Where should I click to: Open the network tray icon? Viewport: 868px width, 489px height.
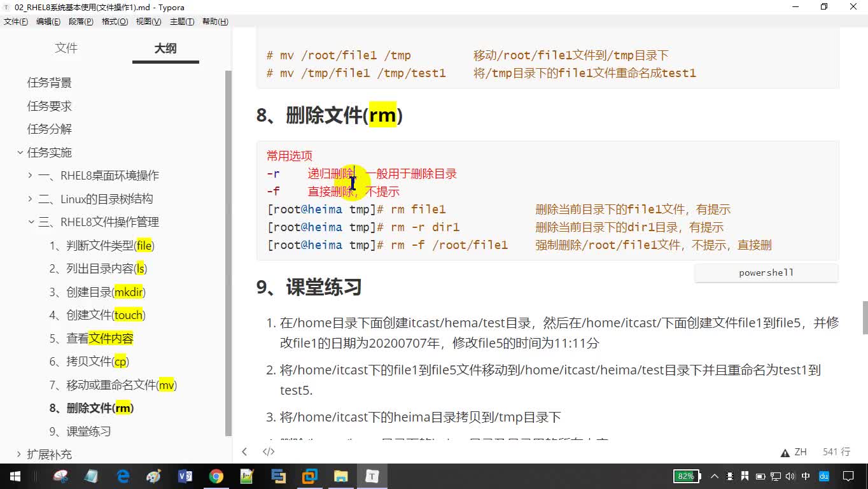point(776,476)
